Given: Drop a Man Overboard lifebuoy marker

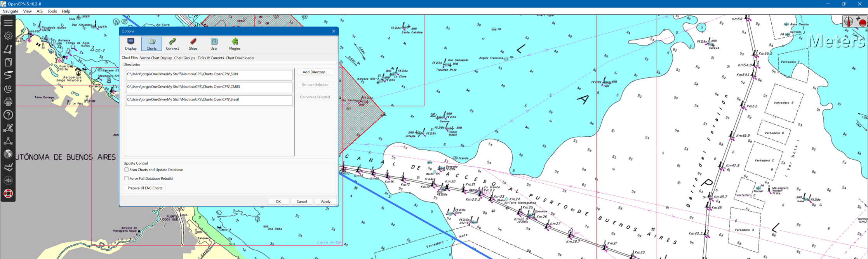Looking at the screenshot, I should [8, 193].
